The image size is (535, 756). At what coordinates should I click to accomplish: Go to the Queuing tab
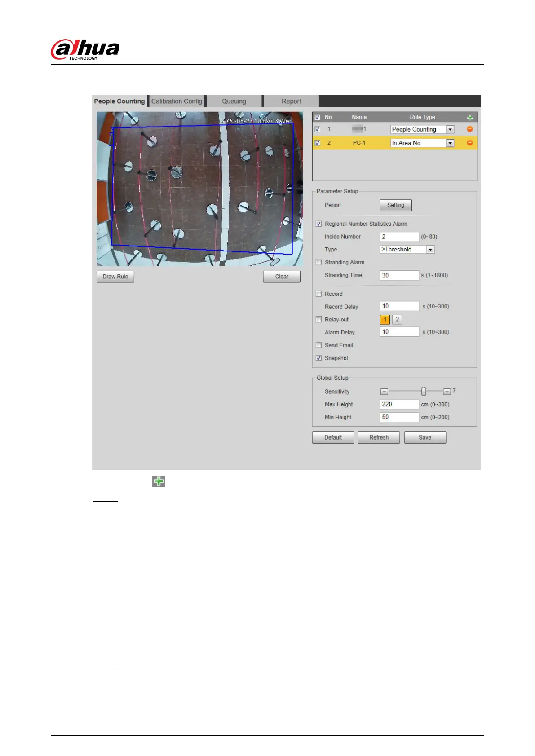click(234, 101)
